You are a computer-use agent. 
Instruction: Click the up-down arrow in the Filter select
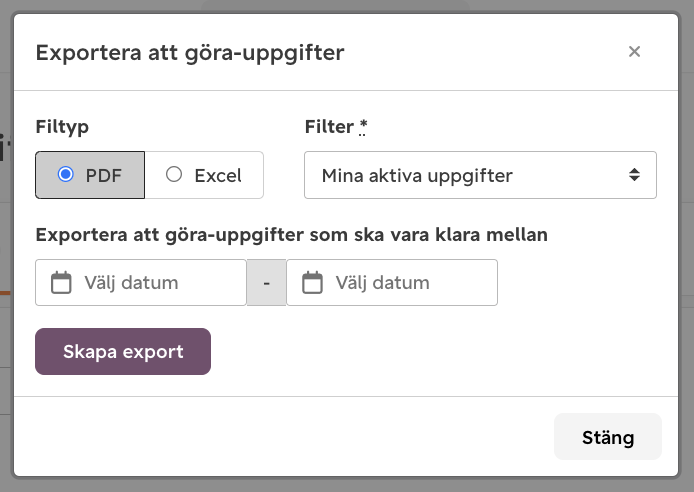point(634,175)
